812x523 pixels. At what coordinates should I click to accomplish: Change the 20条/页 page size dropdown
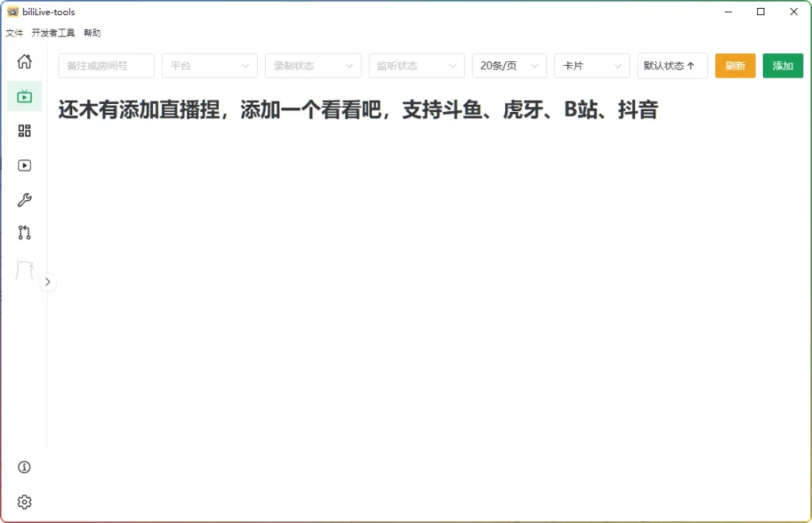click(509, 66)
